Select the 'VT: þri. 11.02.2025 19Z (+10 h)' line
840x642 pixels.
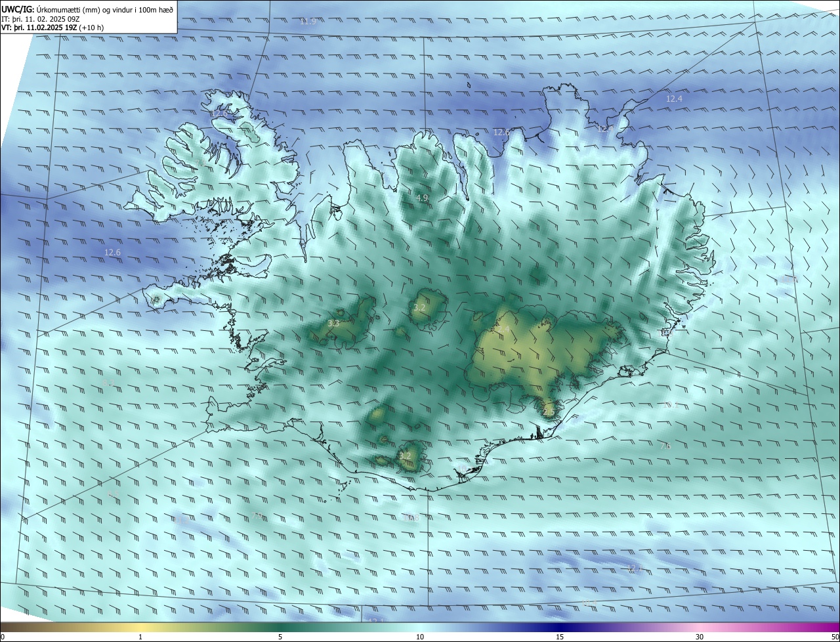coord(52,28)
